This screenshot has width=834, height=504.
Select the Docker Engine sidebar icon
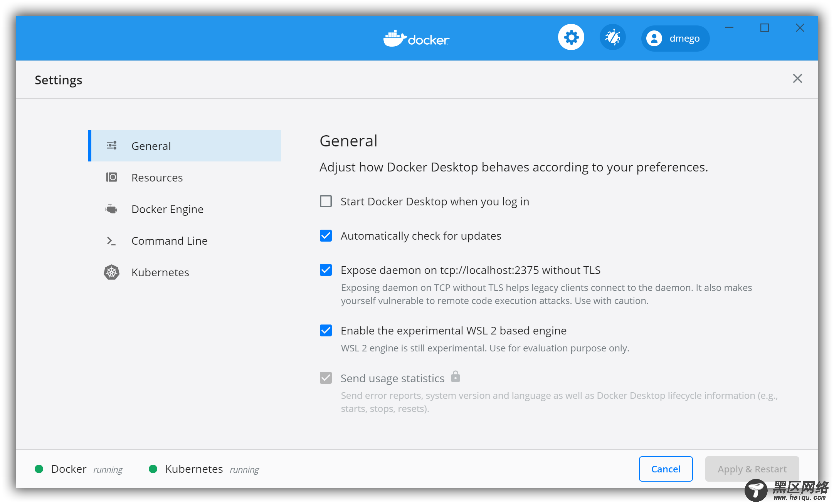click(111, 209)
